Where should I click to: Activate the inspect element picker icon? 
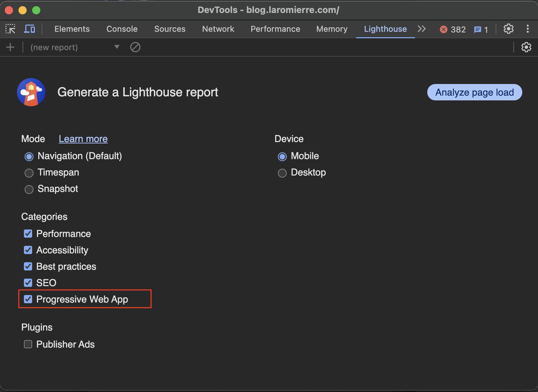[x=10, y=29]
